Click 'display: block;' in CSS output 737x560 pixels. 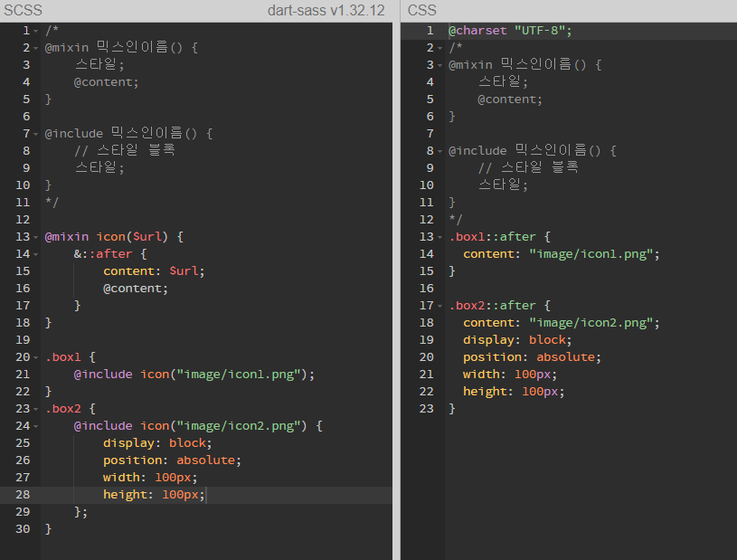(517, 340)
